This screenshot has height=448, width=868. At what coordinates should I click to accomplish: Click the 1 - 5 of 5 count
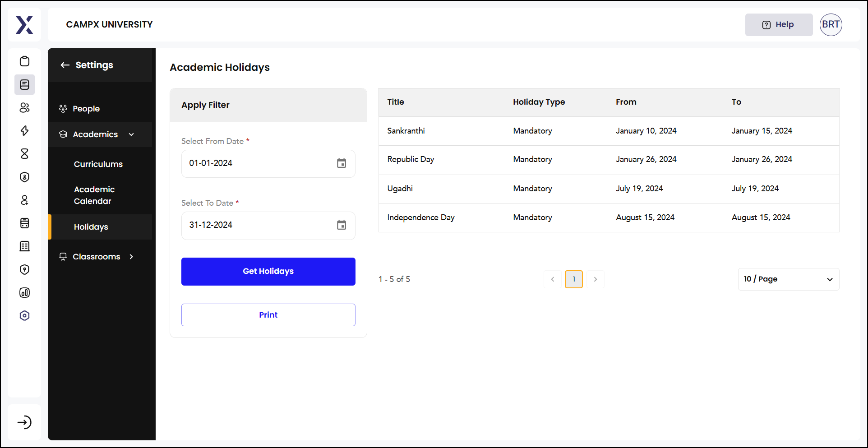(x=394, y=279)
